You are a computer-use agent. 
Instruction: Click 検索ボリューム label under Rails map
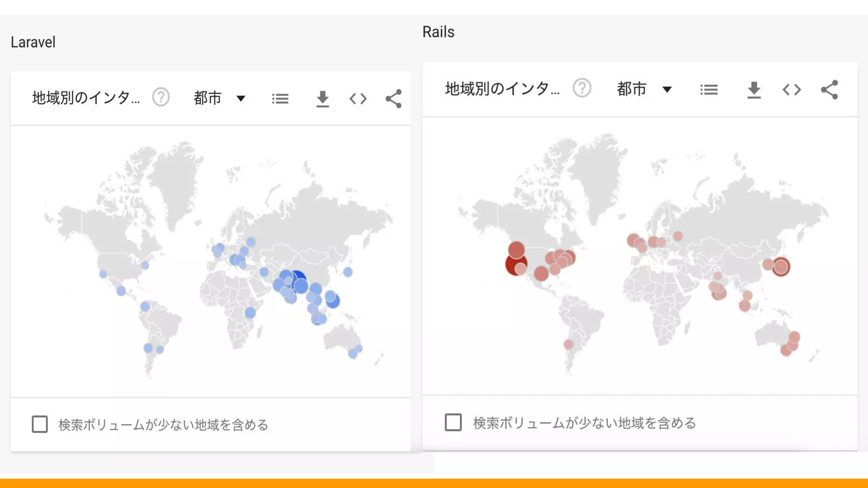coord(585,423)
